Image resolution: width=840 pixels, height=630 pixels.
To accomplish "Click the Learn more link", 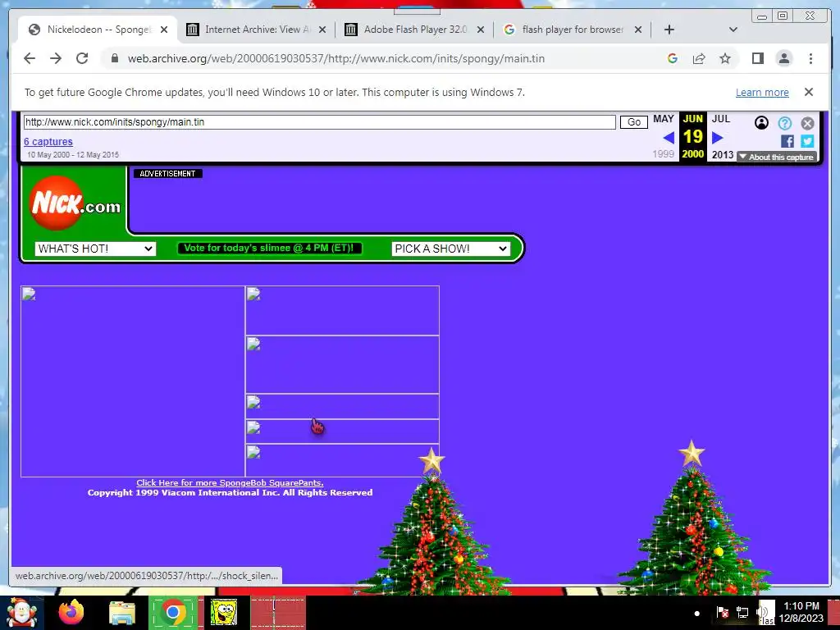I will pyautogui.click(x=762, y=92).
